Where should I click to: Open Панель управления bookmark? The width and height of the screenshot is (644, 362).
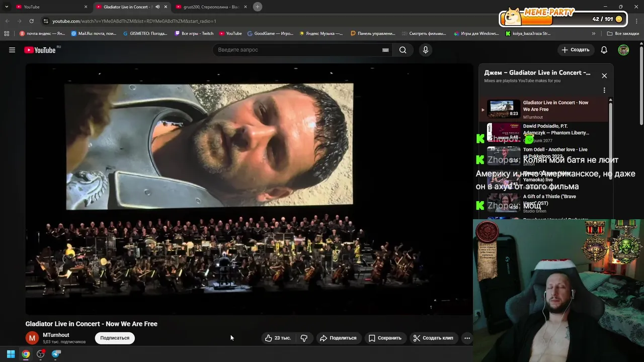point(373,34)
